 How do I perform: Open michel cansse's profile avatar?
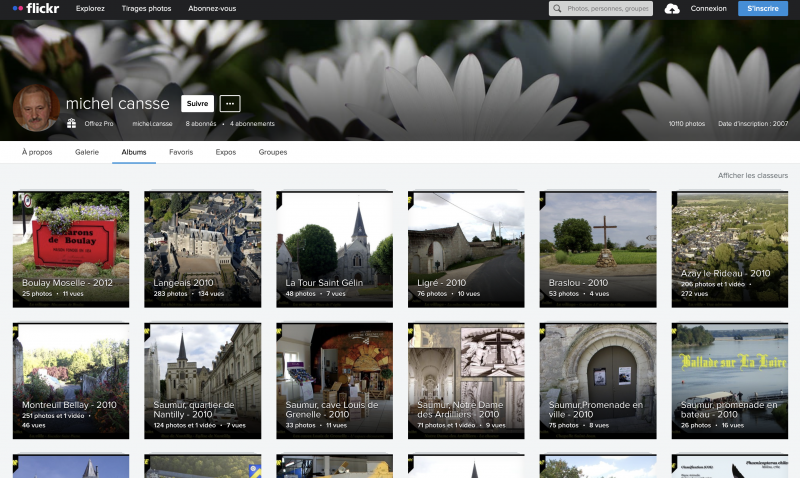pos(35,108)
